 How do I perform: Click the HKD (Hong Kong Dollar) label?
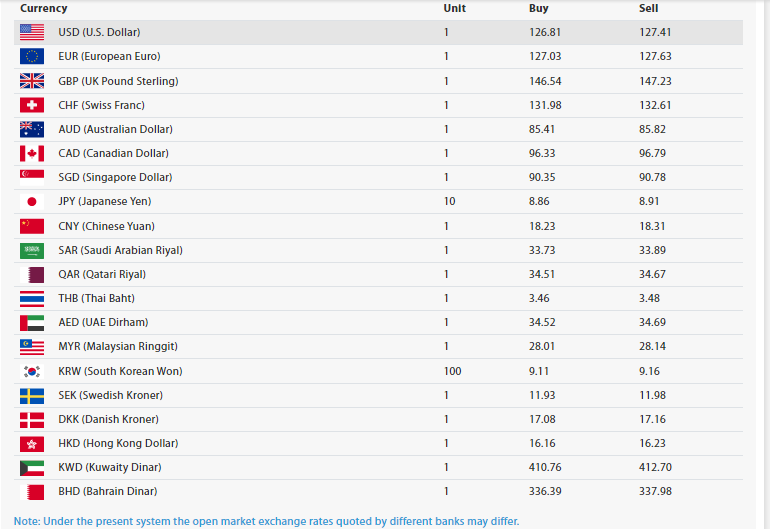click(118, 443)
